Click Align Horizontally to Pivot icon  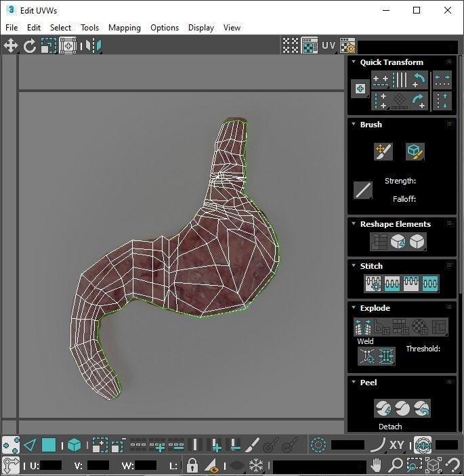pyautogui.click(x=381, y=80)
